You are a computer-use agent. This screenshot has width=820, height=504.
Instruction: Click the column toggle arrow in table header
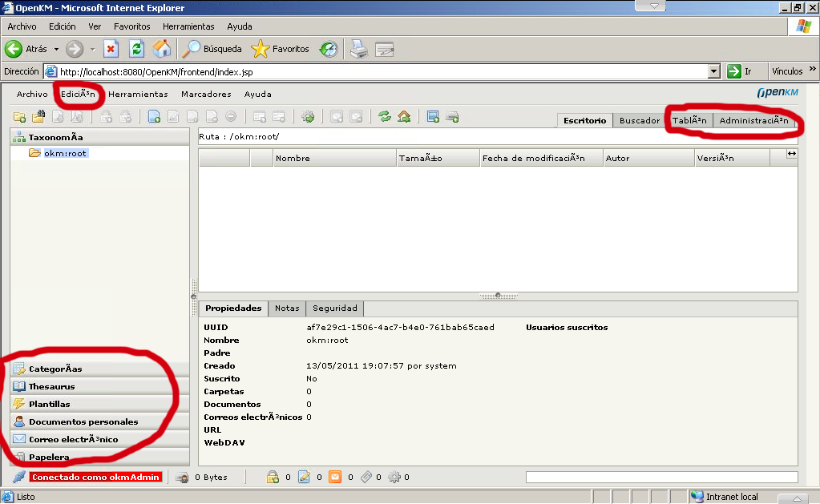point(791,154)
